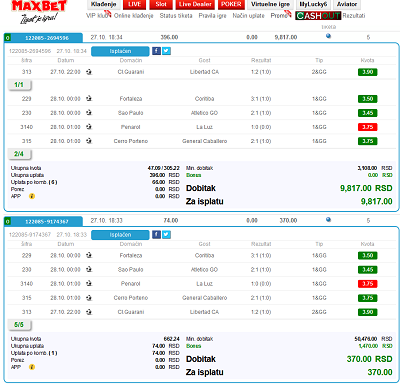Click blue globe icon on 74.00 ticket row
This screenshot has height=384, width=400.
tap(328, 219)
